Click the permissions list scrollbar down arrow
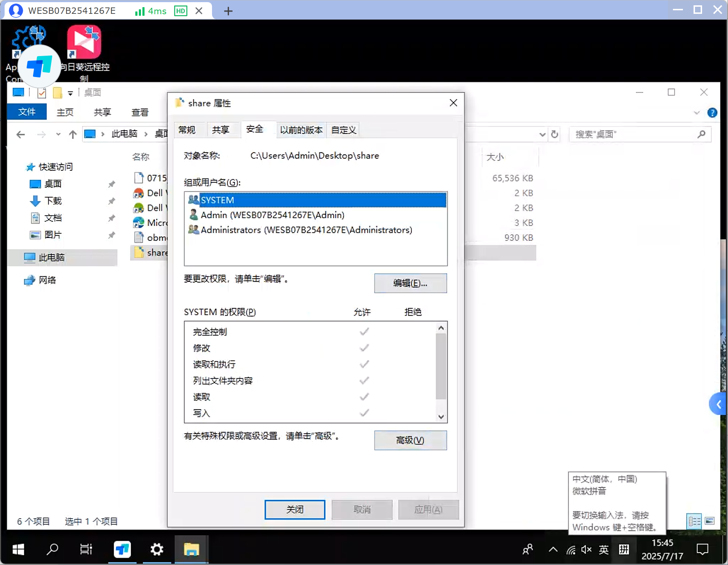This screenshot has width=728, height=565. [441, 417]
